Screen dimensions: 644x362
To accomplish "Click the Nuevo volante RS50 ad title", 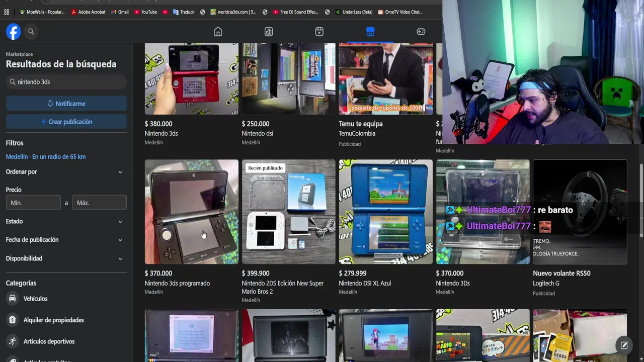I will (x=561, y=274).
